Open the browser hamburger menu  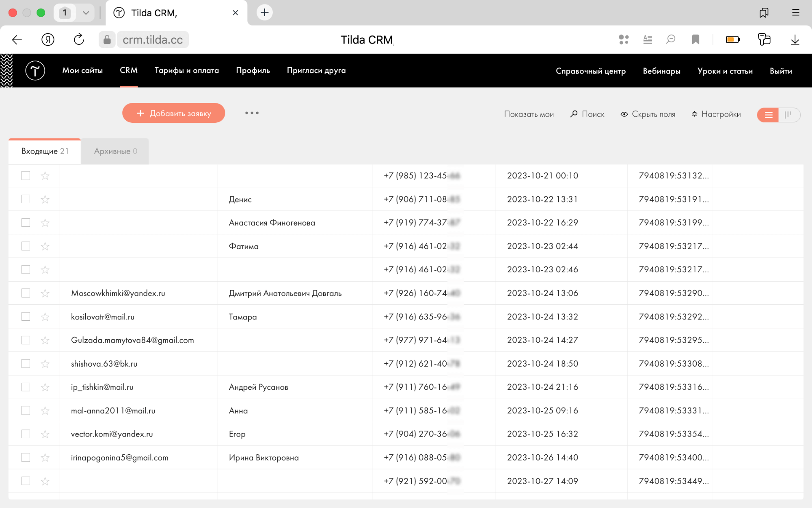[x=795, y=13]
